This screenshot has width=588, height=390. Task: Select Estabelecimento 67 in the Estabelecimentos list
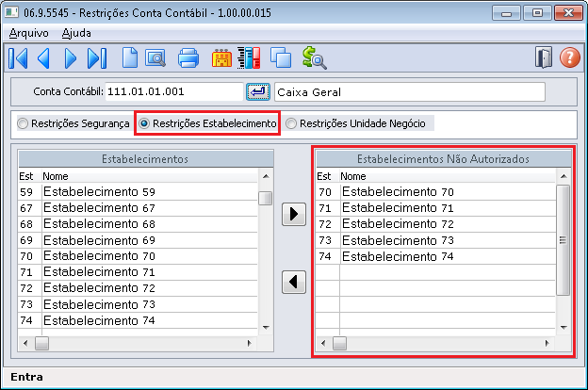point(138,208)
